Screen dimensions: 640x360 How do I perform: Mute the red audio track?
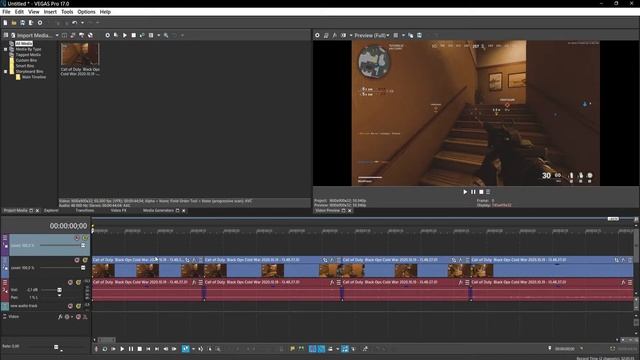70,282
